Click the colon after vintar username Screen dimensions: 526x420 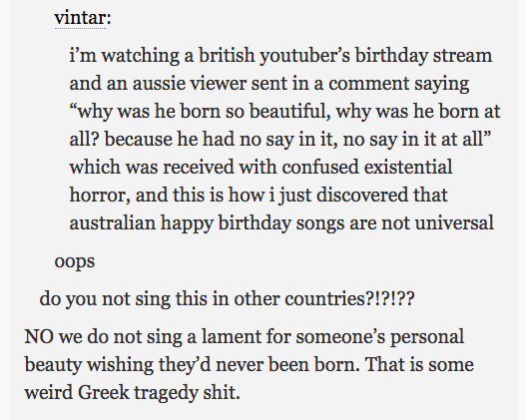tap(109, 19)
